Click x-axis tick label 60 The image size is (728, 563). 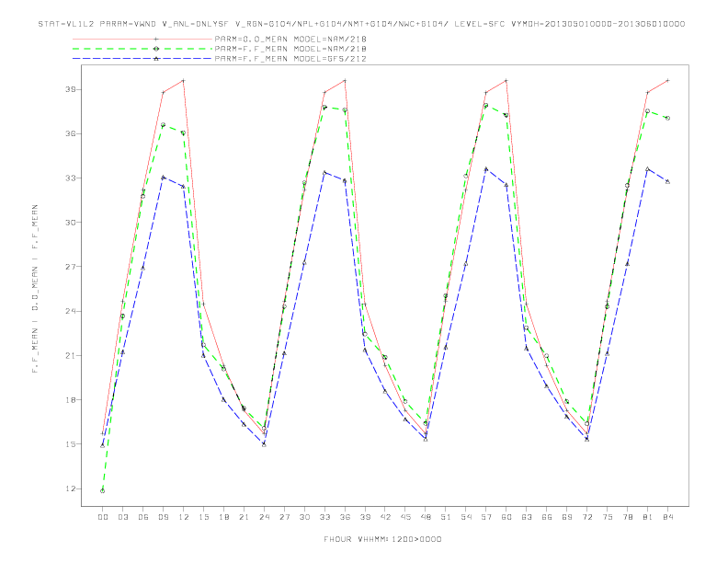(x=506, y=517)
